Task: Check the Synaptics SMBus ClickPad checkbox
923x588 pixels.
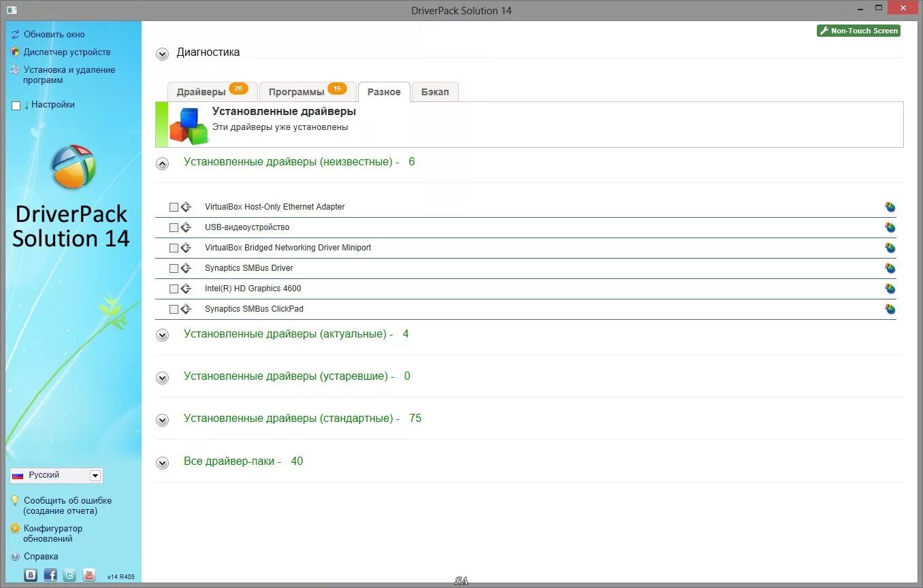Action: click(x=174, y=309)
